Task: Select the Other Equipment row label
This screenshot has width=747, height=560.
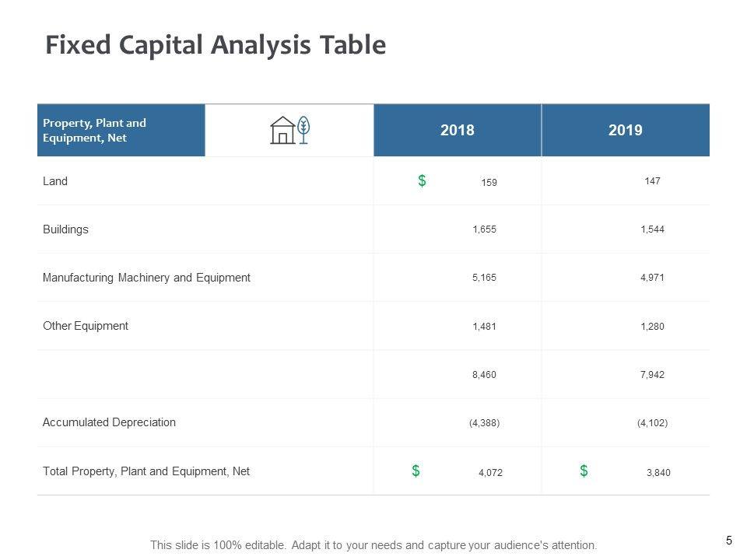Action: [86, 326]
